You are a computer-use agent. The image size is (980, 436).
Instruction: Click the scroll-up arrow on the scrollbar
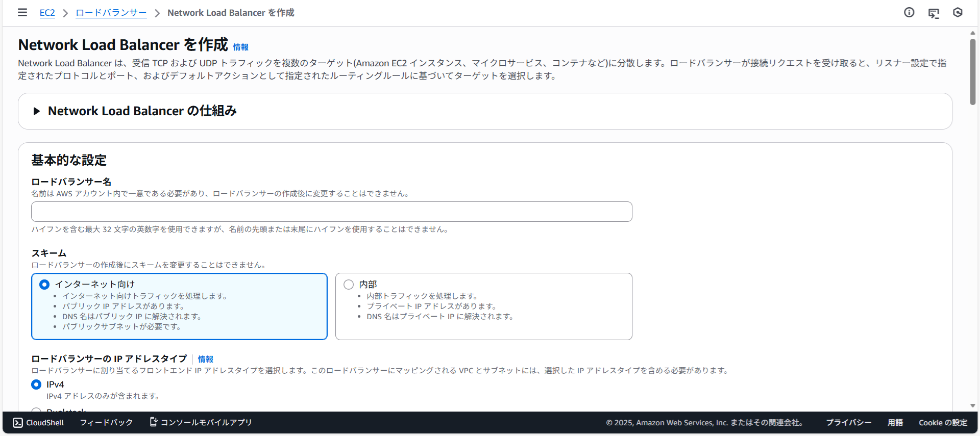(x=973, y=33)
